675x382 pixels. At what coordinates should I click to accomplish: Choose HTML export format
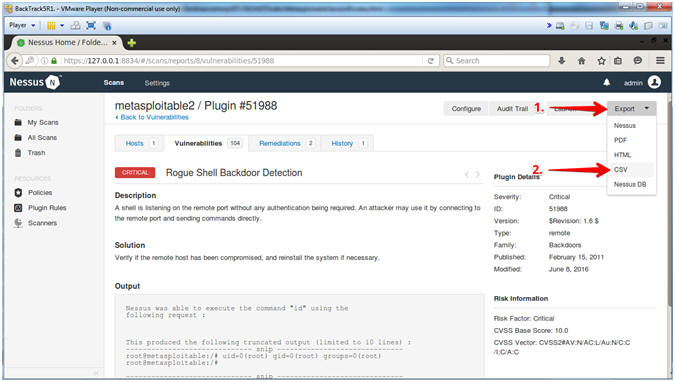622,155
